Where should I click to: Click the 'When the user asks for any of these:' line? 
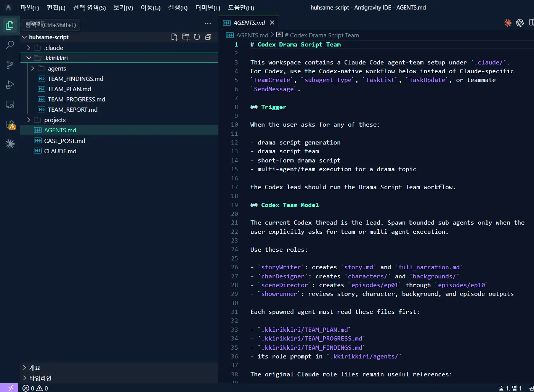point(315,125)
